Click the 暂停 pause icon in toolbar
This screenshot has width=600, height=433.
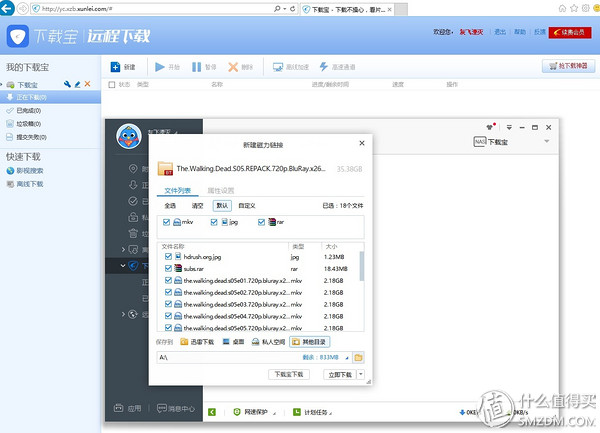[196, 67]
